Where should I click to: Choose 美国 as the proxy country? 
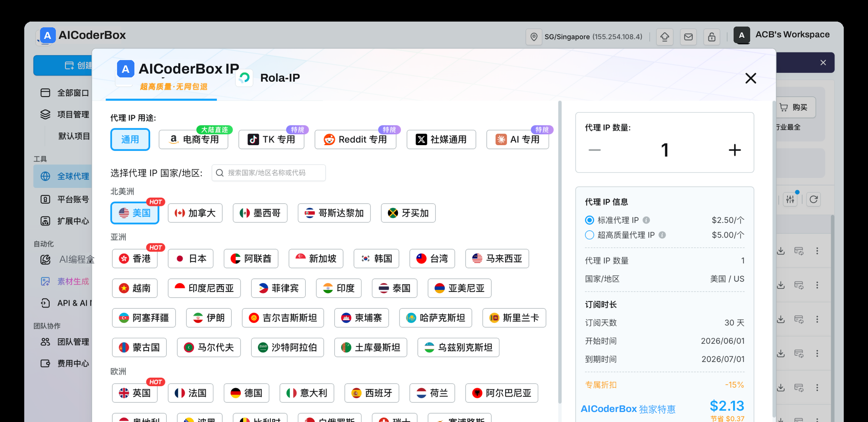point(135,213)
